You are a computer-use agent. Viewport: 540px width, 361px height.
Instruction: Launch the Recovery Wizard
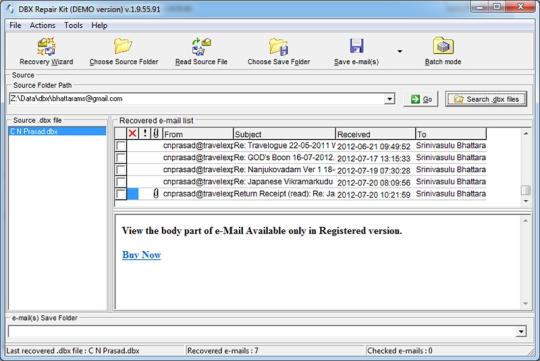click(x=46, y=52)
